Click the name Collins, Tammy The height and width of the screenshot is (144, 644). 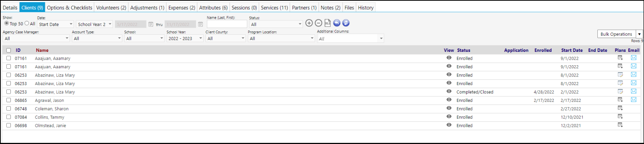coord(50,117)
